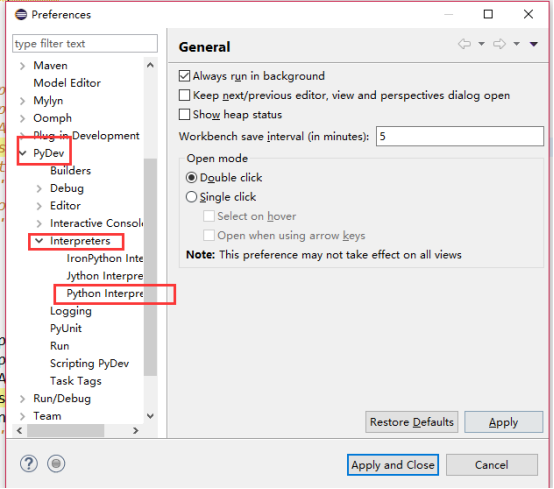Screen dimensions: 554x489
Task: Select Python Interpreter entry
Action: [x=105, y=293]
